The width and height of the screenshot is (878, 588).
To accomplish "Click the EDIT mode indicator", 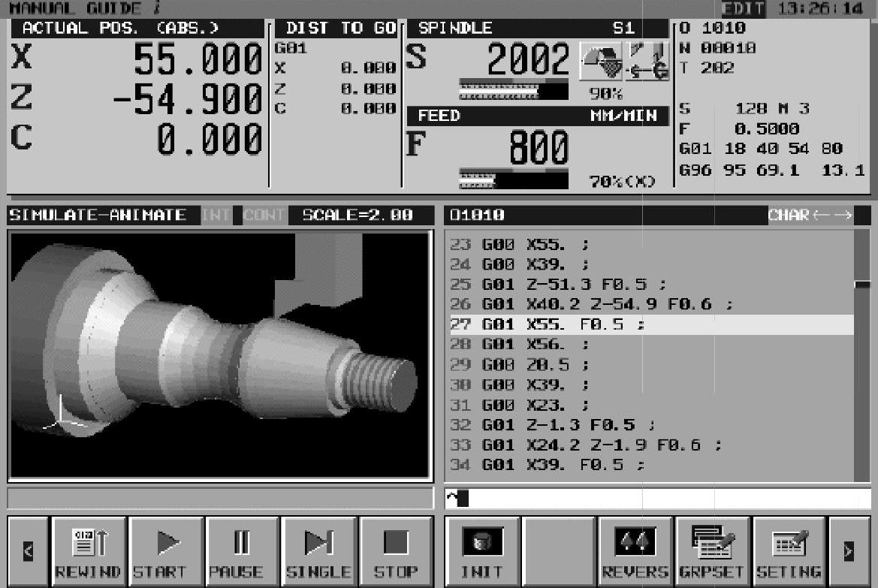I will pyautogui.click(x=743, y=9).
